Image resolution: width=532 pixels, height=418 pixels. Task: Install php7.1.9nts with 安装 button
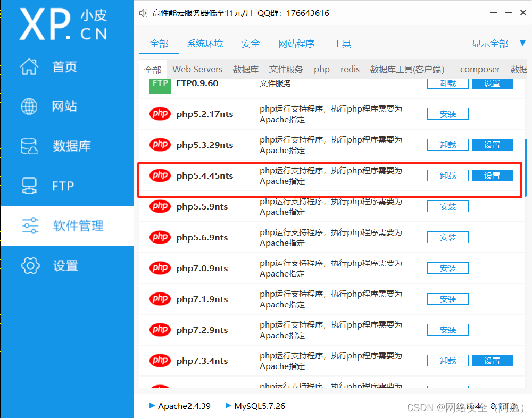pyautogui.click(x=447, y=299)
